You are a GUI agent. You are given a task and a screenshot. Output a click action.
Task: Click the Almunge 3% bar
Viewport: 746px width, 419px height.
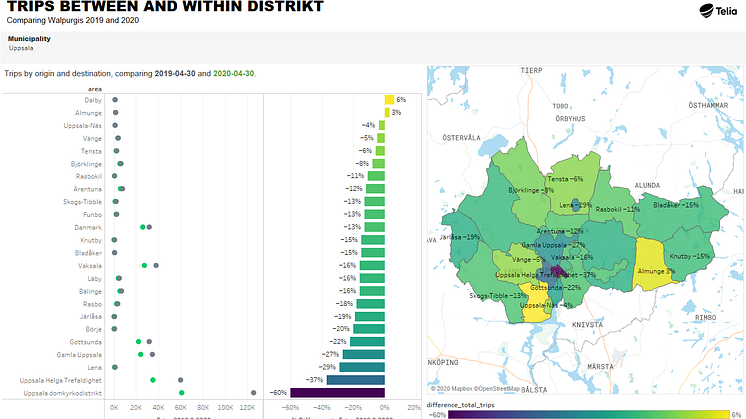387,113
